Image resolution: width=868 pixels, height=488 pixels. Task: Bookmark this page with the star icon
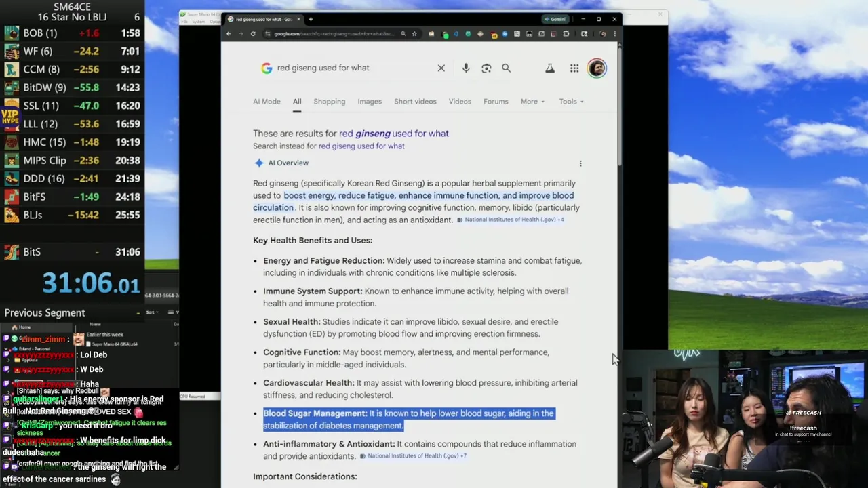(414, 34)
